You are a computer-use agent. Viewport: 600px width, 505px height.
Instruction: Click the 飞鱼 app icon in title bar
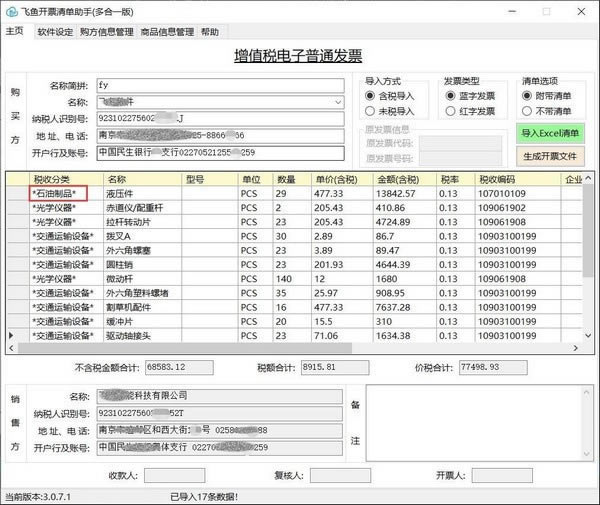(11, 9)
